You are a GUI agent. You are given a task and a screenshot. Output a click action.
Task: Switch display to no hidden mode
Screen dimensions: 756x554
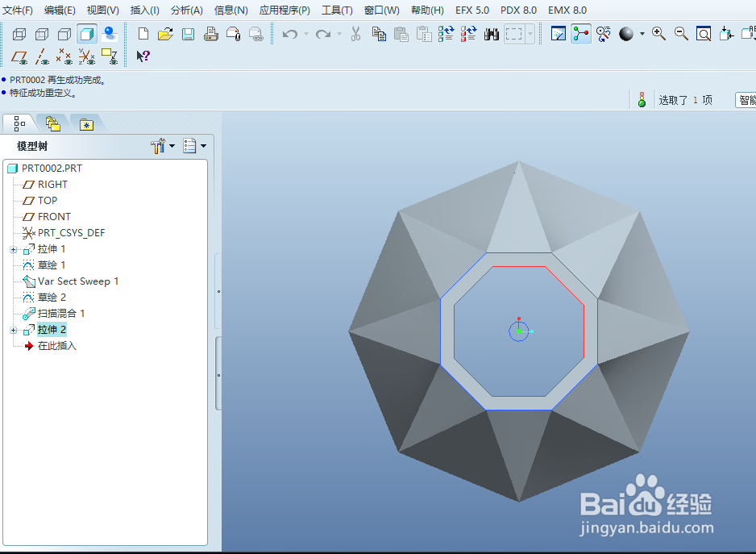click(64, 34)
